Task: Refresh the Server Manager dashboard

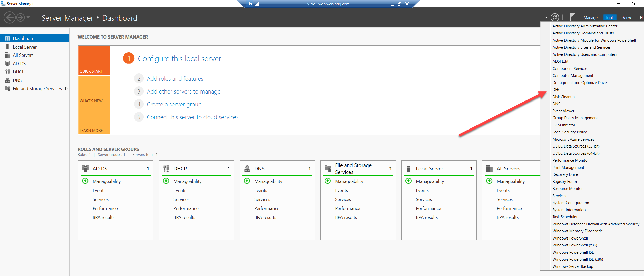Action: click(555, 17)
